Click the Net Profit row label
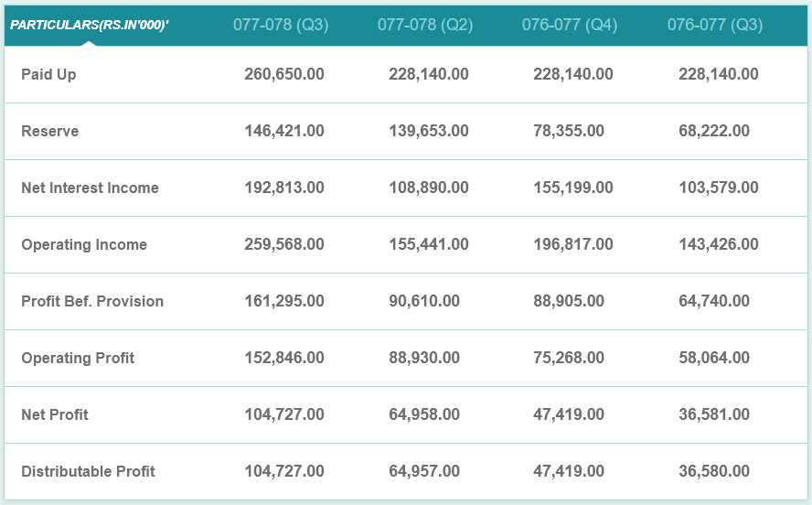Viewport: 812px width, 505px height. [x=55, y=414]
